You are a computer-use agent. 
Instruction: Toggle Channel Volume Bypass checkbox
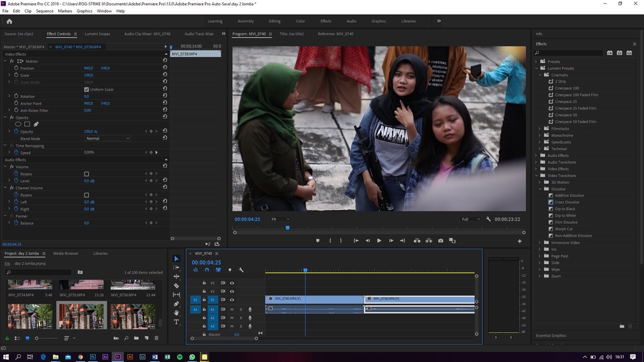(x=87, y=195)
